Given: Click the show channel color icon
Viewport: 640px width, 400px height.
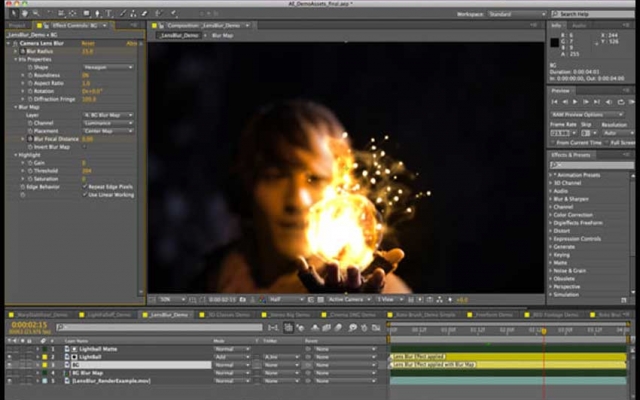Looking at the screenshot, I should pos(262,300).
